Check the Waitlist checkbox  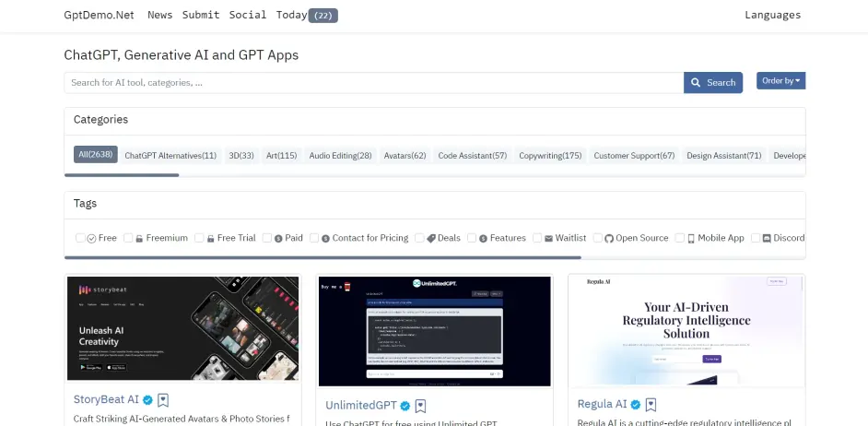[537, 238]
